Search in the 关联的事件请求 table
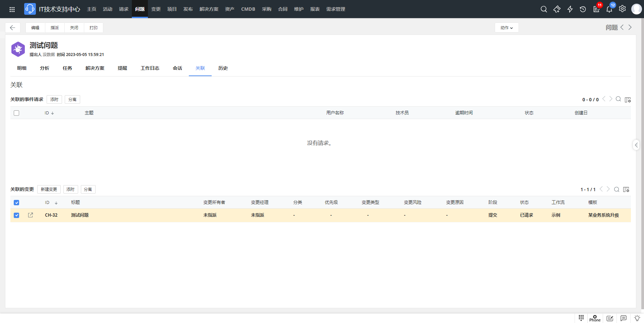 (x=618, y=99)
